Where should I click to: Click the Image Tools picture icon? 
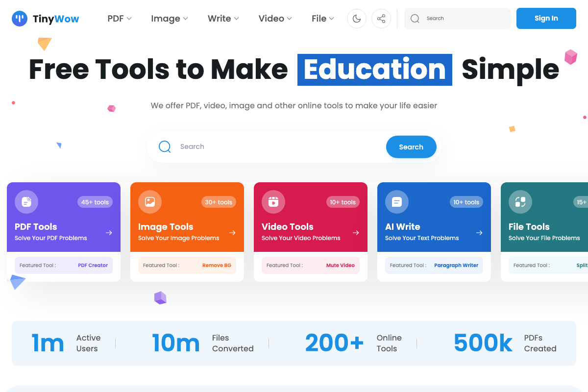[150, 202]
